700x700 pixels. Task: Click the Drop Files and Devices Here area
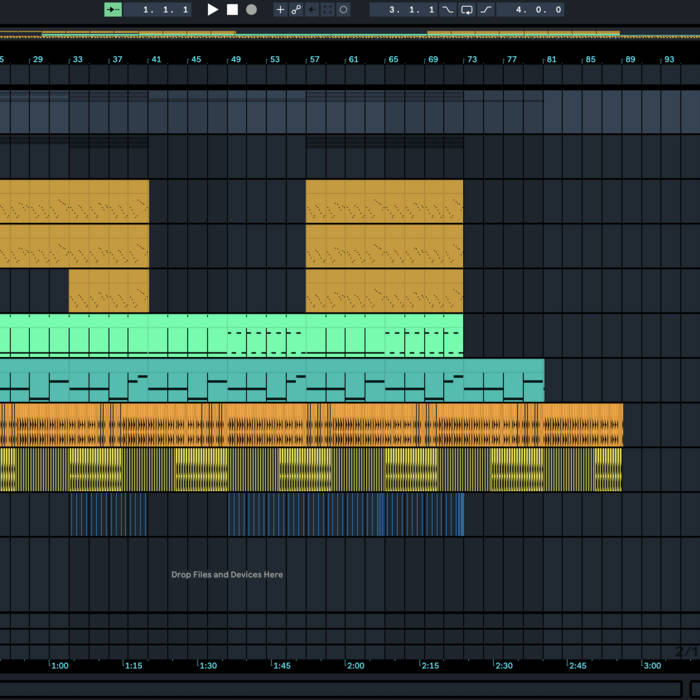[x=227, y=575]
